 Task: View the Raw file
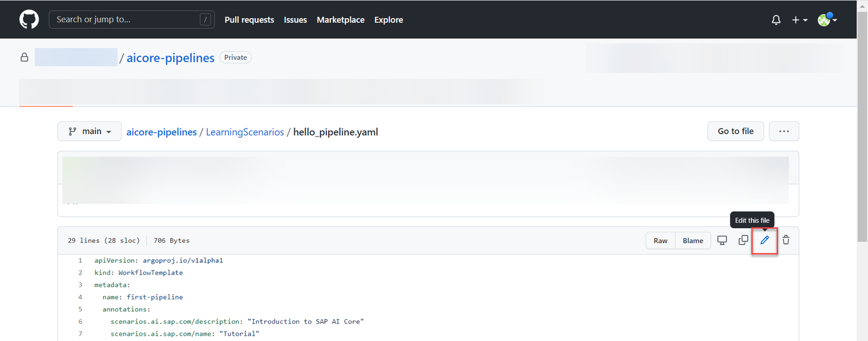pos(661,240)
